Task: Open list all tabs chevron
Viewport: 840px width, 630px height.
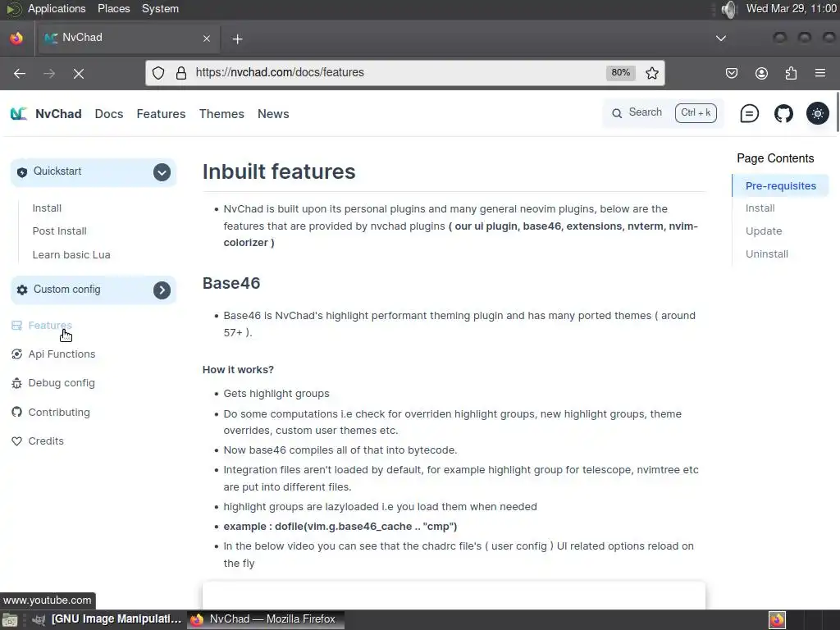Action: [x=721, y=38]
